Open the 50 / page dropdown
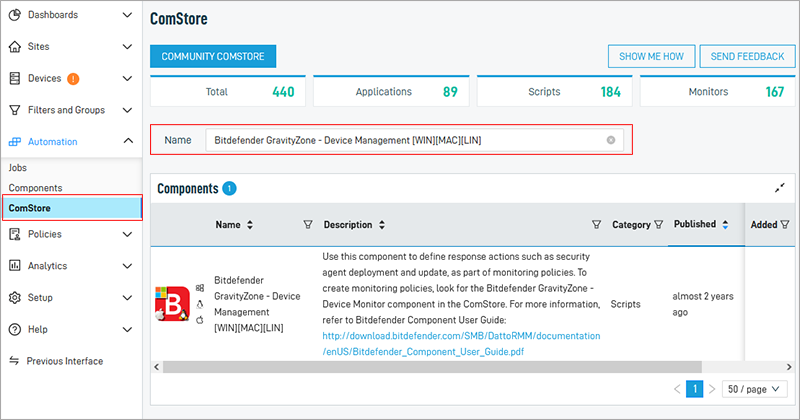Screen dimensions: 800x420 coord(754,389)
